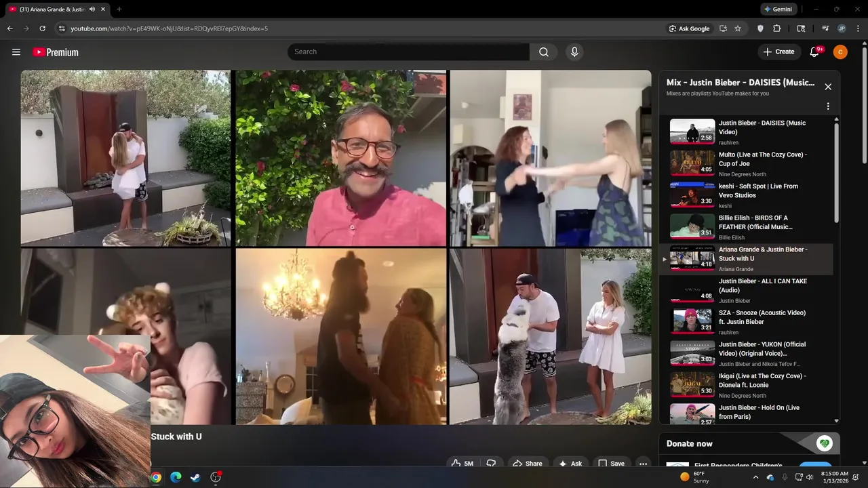Select Justin Bieber - ALL I CAN TAKE

746,291
